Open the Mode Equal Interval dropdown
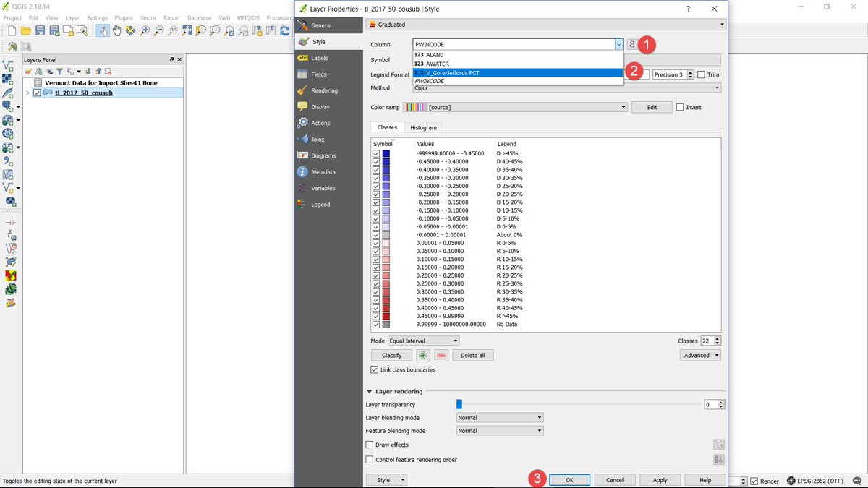This screenshot has width=868, height=488. tap(423, 341)
